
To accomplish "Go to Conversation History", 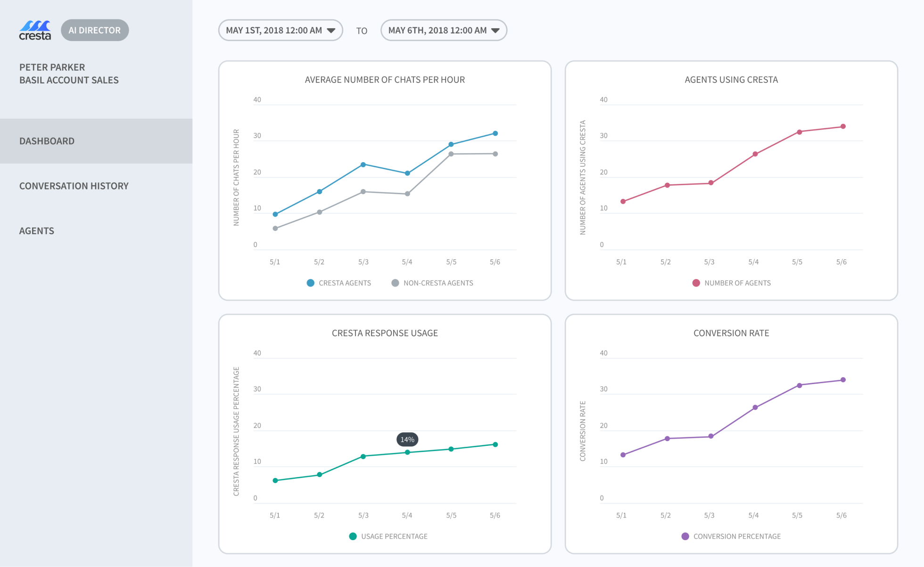I will point(74,186).
